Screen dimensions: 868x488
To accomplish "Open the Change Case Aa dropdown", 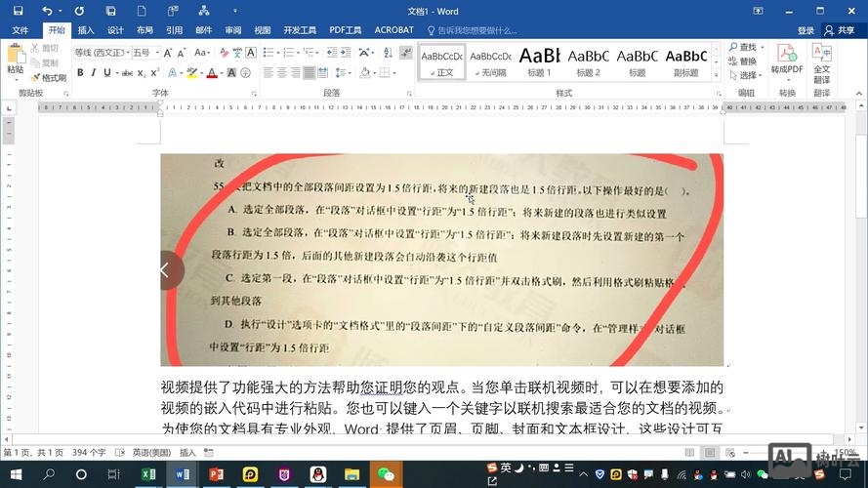I will (x=201, y=53).
